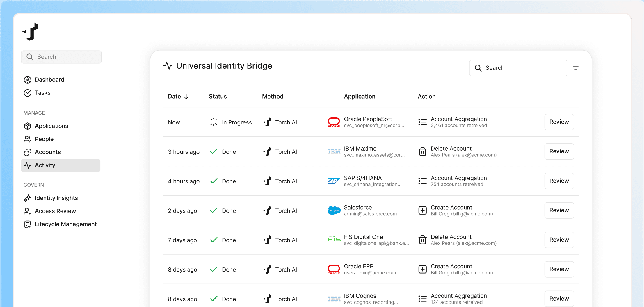Viewport: 644px width, 307px height.
Task: Click the 'In Progress' status text
Action: [237, 122]
